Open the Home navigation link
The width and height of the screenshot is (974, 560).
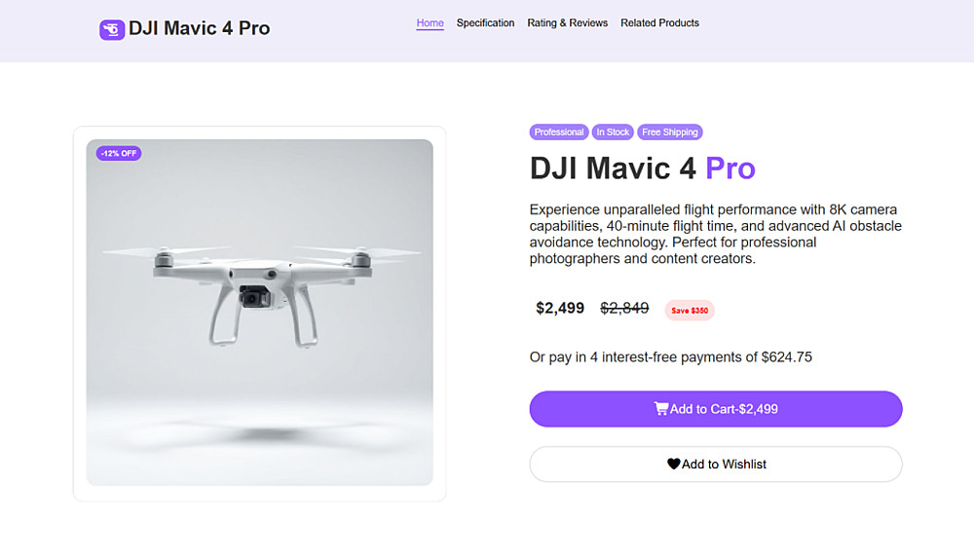(x=430, y=23)
